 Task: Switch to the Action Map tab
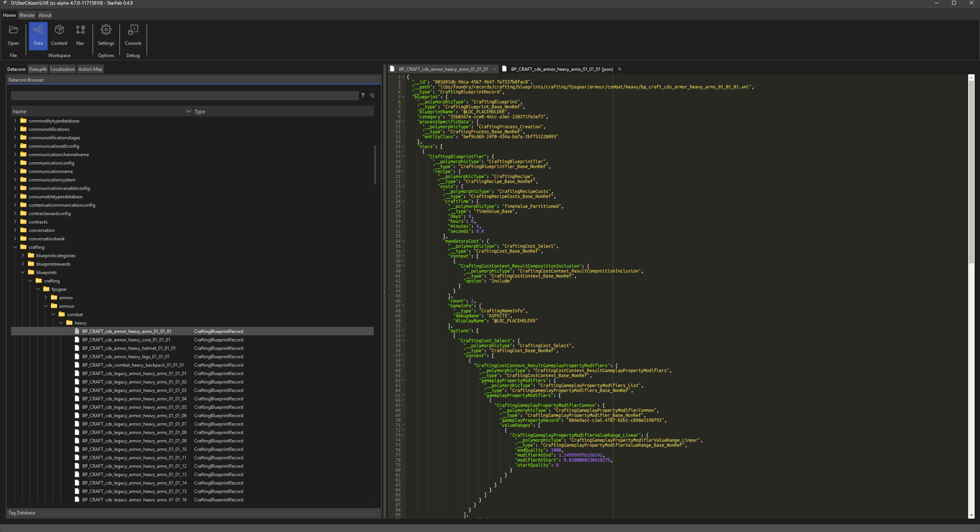click(90, 69)
